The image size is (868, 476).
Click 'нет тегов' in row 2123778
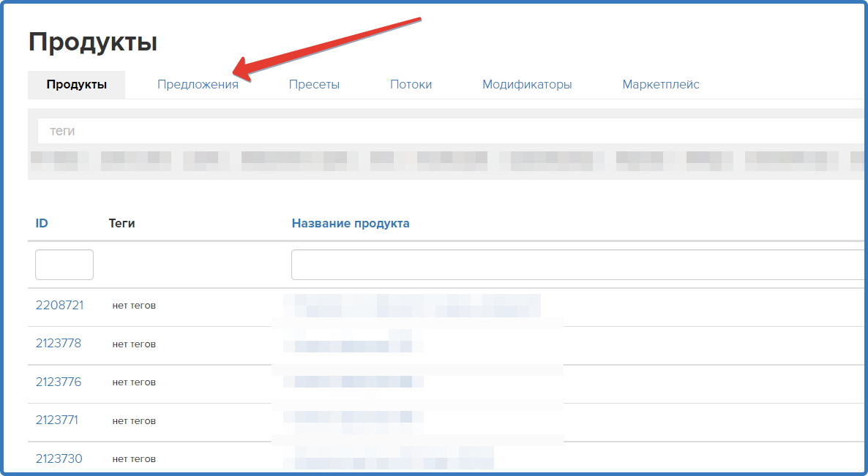(134, 344)
